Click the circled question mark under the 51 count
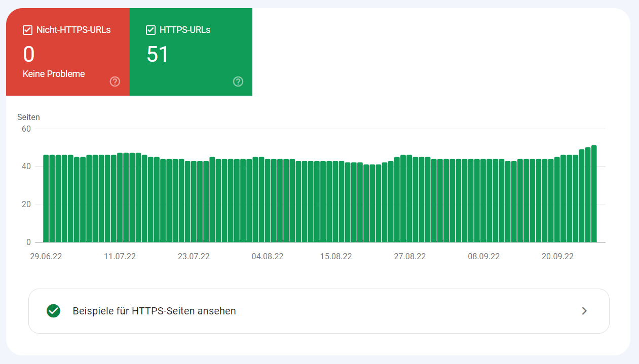The width and height of the screenshot is (639, 364). 238,82
